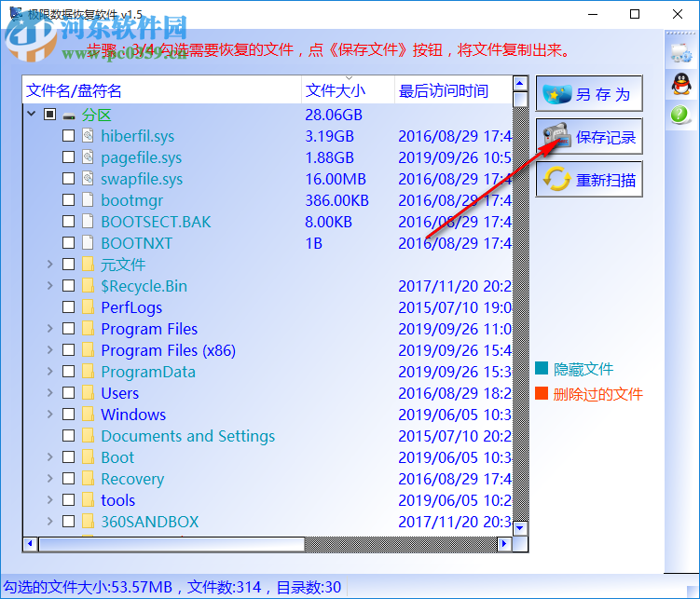Click the tools folder icon

pos(88,499)
